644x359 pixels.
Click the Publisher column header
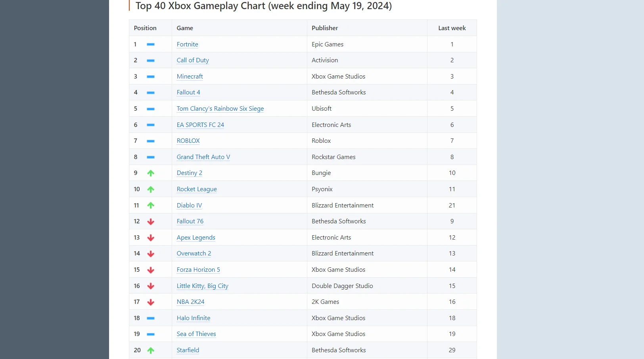325,28
